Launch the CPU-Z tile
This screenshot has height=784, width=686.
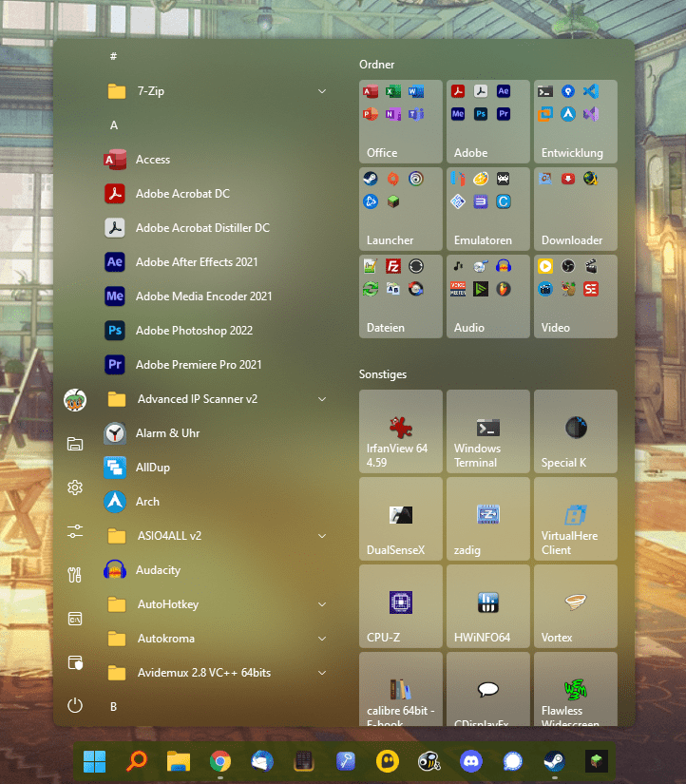tap(401, 606)
